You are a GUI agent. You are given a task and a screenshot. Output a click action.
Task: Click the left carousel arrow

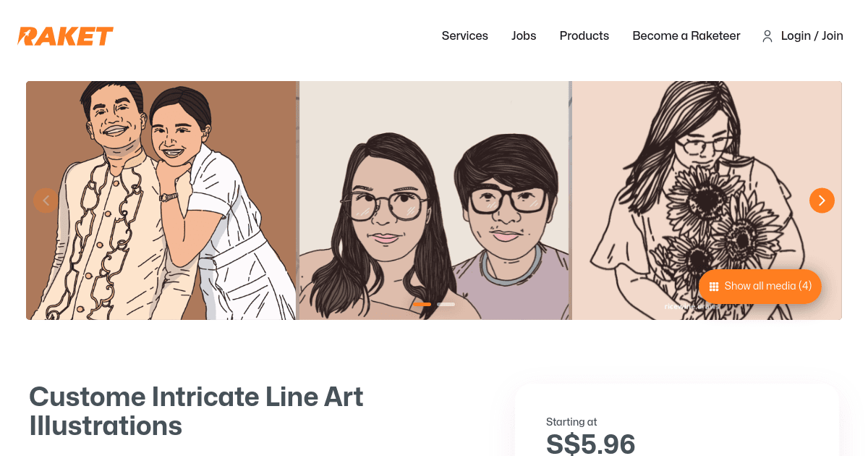(46, 200)
